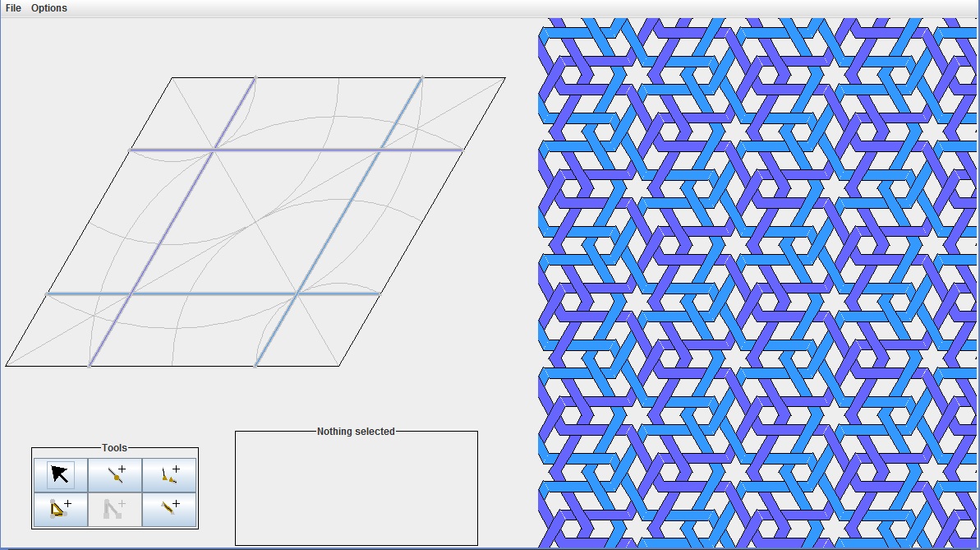
Task: Choose the add ruler line segment tool
Action: pyautogui.click(x=169, y=510)
